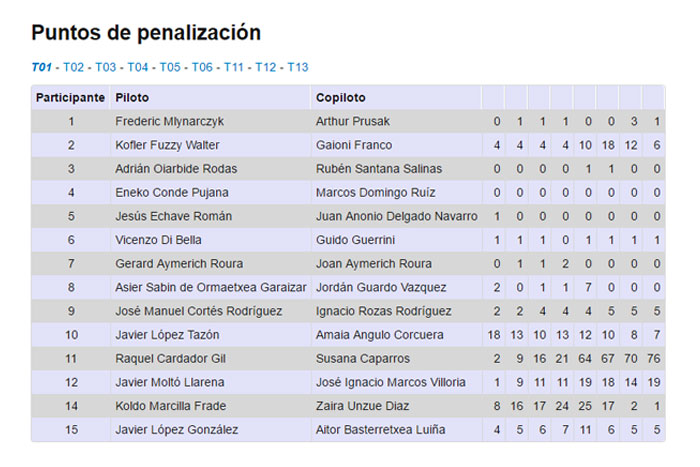Select the T12 stage link
Viewport: 700px width, 467px height.
tap(265, 67)
